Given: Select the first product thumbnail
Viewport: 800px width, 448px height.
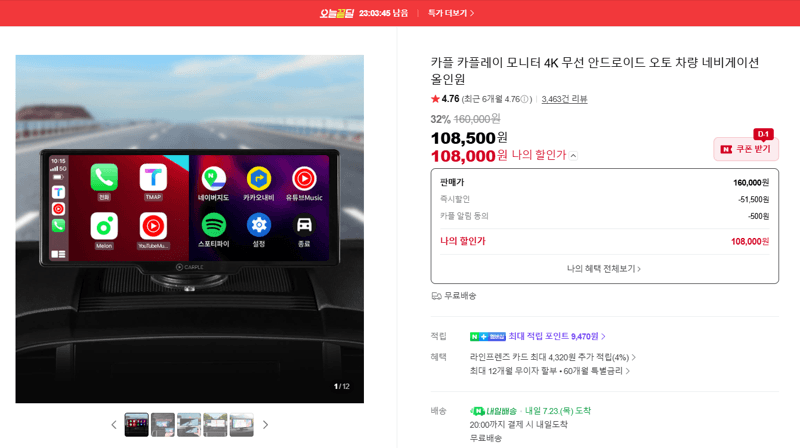Looking at the screenshot, I should [137, 425].
